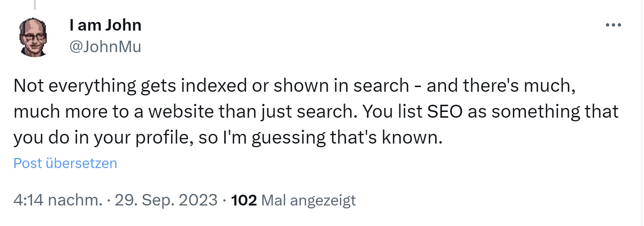Click the @JohnMu handle

click(x=105, y=46)
